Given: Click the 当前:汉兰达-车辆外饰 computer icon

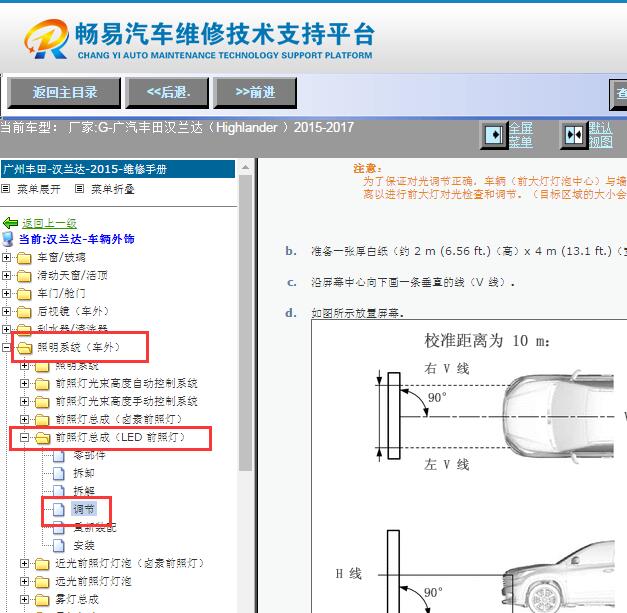Looking at the screenshot, I should pyautogui.click(x=8, y=239).
